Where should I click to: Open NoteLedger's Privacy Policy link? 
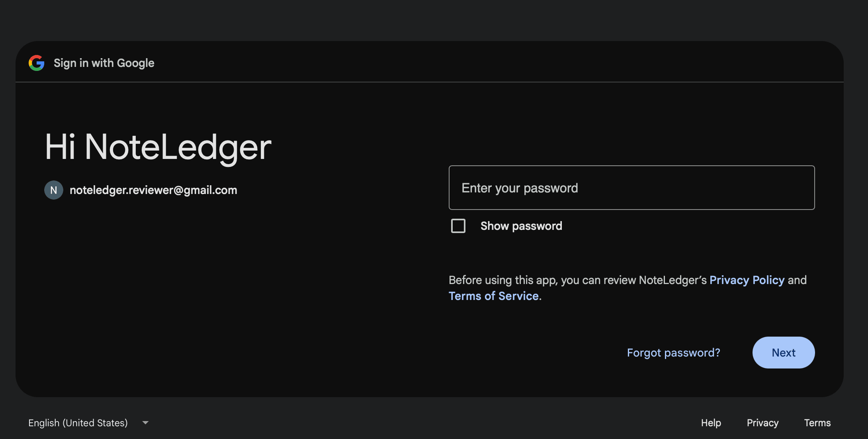tap(747, 280)
